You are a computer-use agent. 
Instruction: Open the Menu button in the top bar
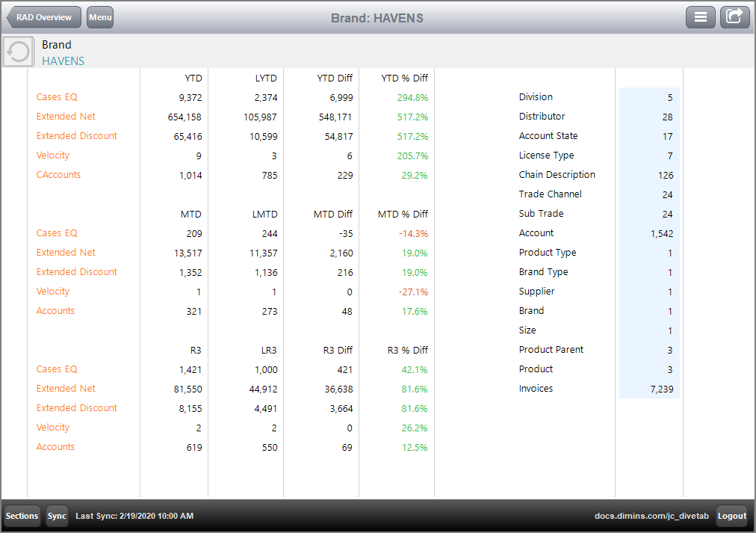(x=99, y=16)
